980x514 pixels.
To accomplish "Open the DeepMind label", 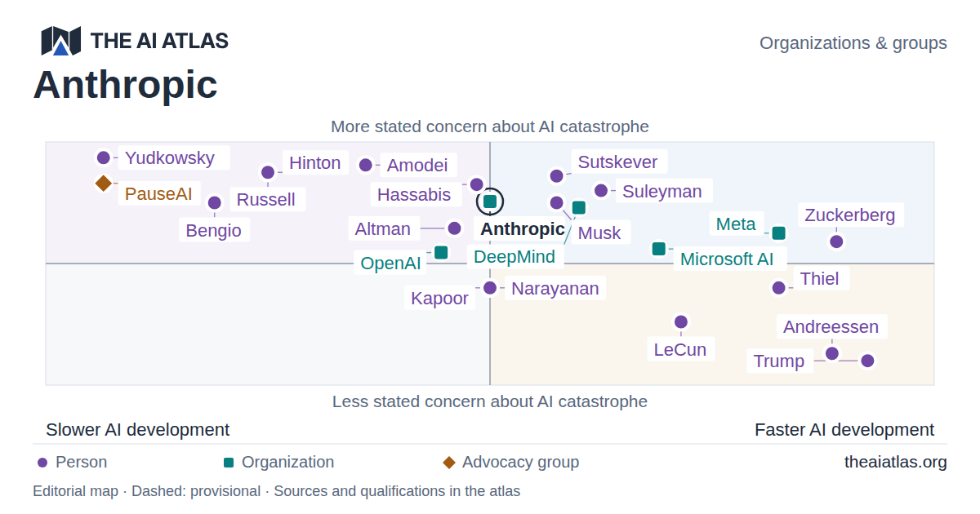I will [x=514, y=256].
